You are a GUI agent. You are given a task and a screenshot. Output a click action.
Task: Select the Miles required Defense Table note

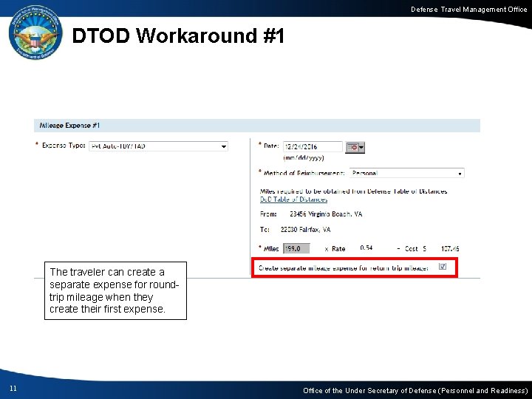coord(353,191)
